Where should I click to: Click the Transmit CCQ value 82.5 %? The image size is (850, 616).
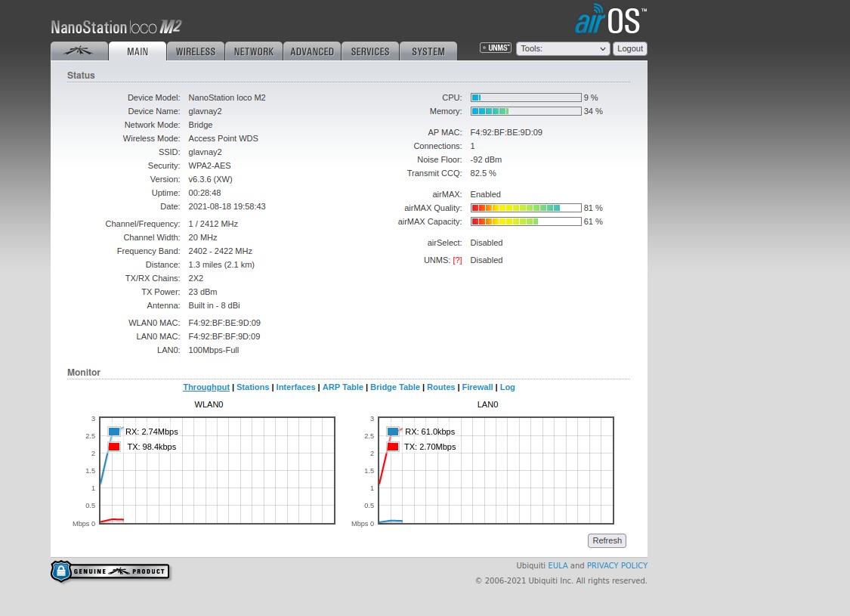[483, 173]
